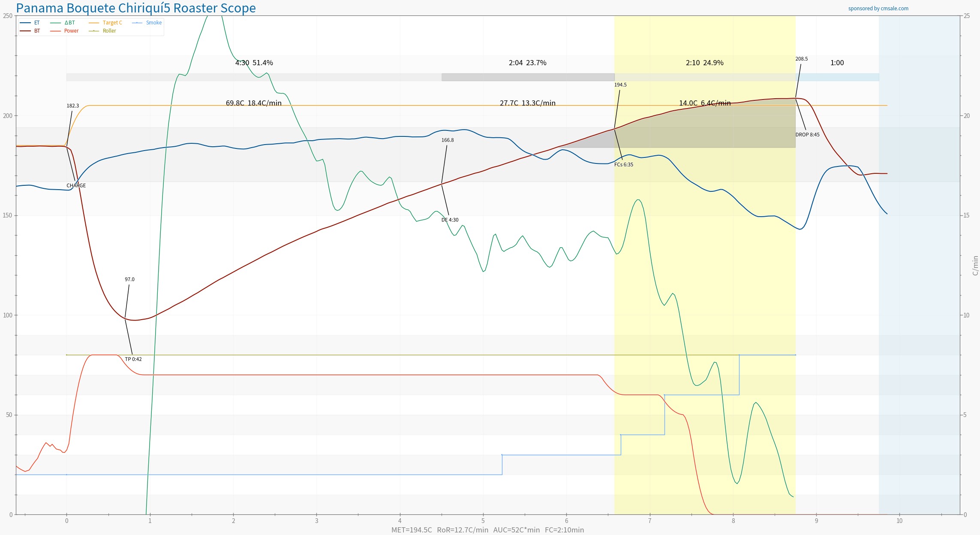980x535 pixels.
Task: Click the 4:30 51.4% drying phase label
Action: coord(254,63)
